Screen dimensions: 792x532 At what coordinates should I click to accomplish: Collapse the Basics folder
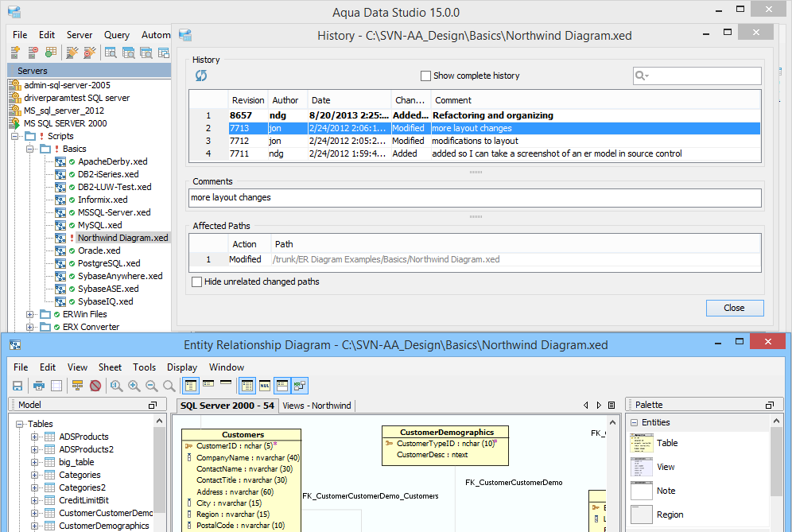click(x=29, y=149)
